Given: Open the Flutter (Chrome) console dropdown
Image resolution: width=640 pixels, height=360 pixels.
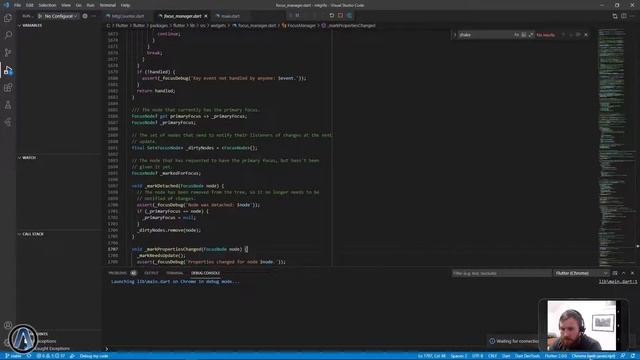Looking at the screenshot, I should tap(581, 273).
